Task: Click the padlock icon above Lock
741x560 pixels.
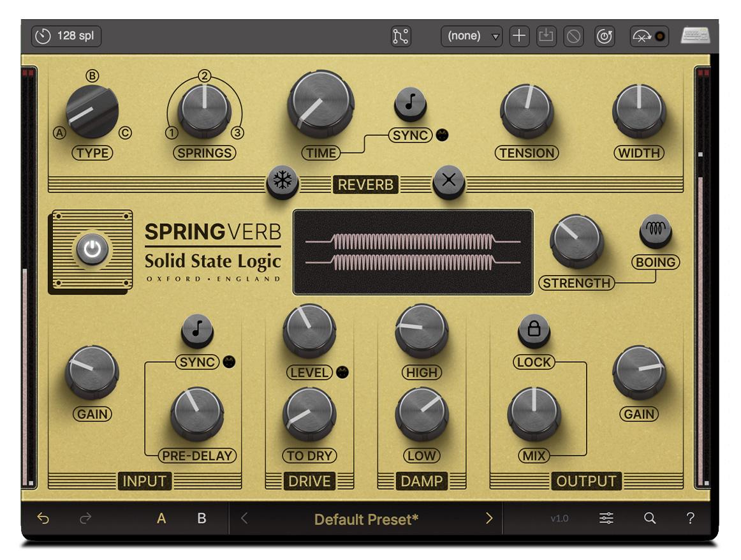Action: tap(533, 328)
